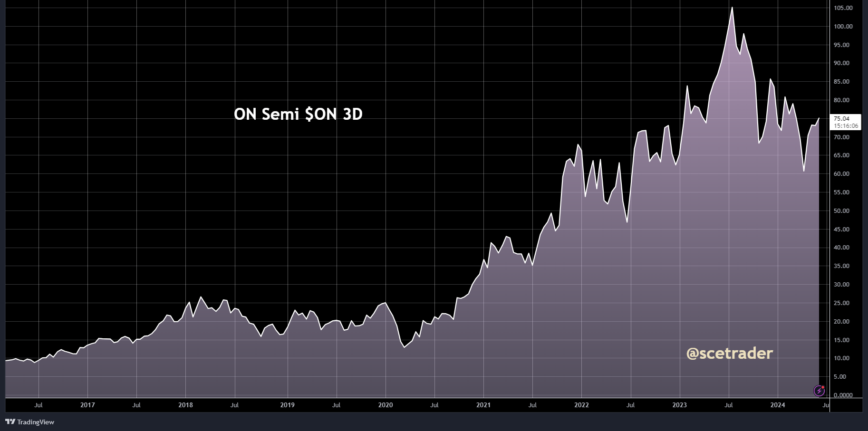Click the 50.00 price axis label
The width and height of the screenshot is (868, 431).
(x=842, y=211)
